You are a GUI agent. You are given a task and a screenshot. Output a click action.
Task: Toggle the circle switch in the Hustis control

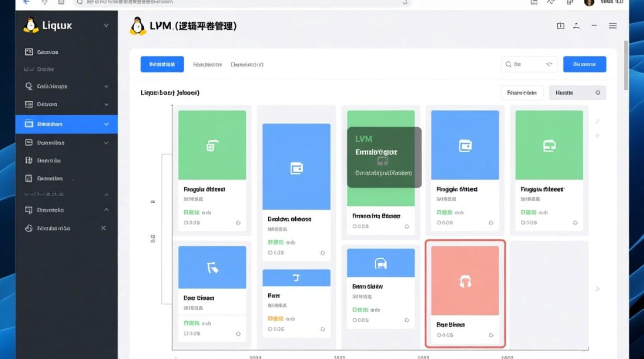click(x=598, y=93)
